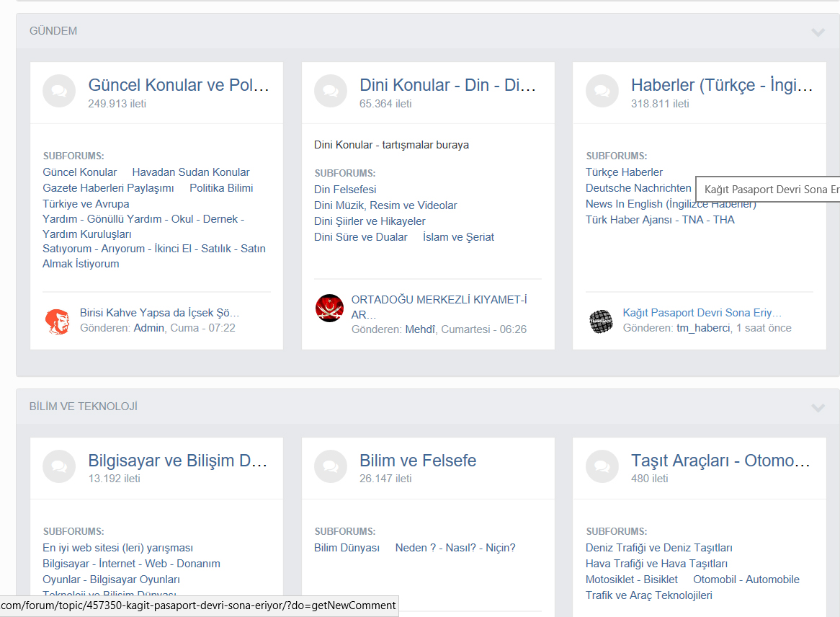Click speech bubble icon beside Haberler forum
This screenshot has width=840, height=617.
click(x=602, y=92)
